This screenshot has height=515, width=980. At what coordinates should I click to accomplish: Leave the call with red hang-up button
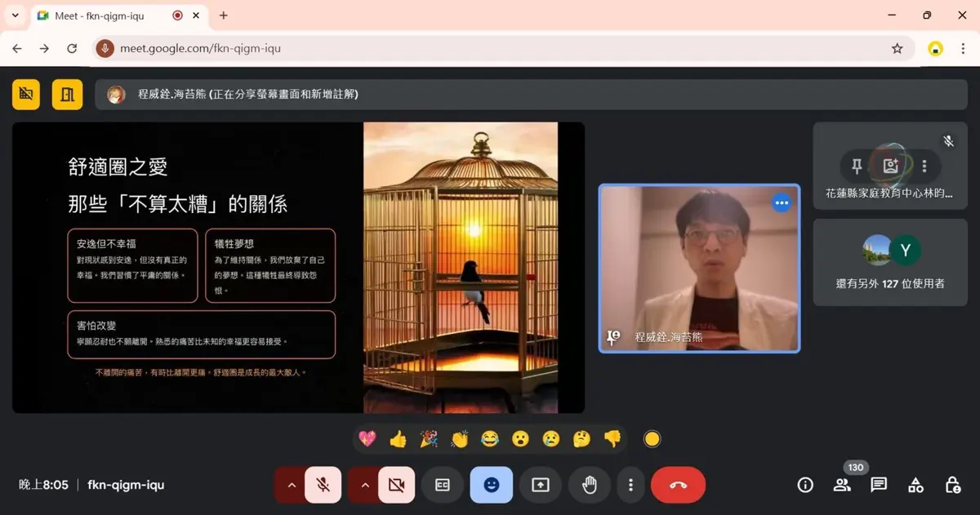point(678,485)
